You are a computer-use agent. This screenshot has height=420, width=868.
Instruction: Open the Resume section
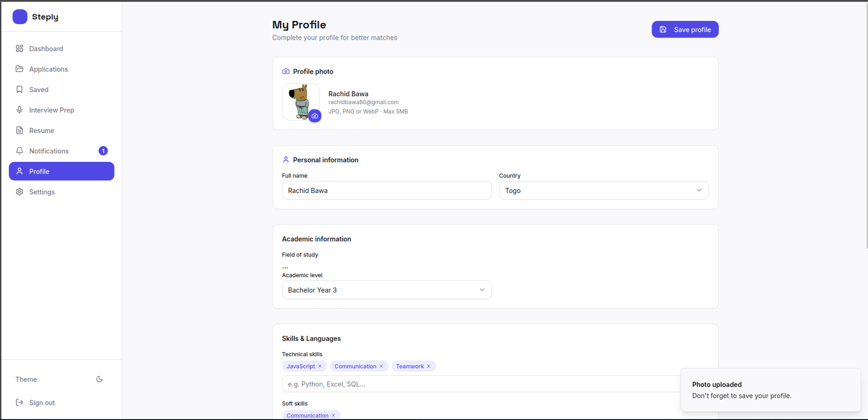point(41,131)
